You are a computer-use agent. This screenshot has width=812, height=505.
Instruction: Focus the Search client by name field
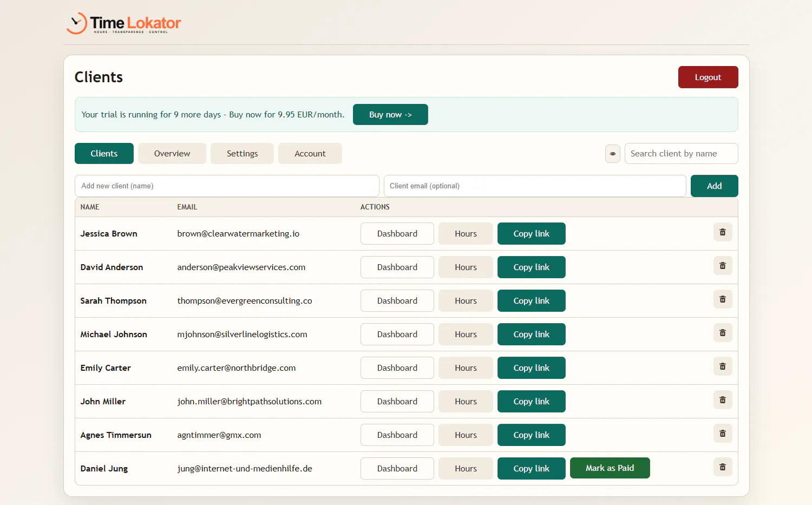click(682, 153)
